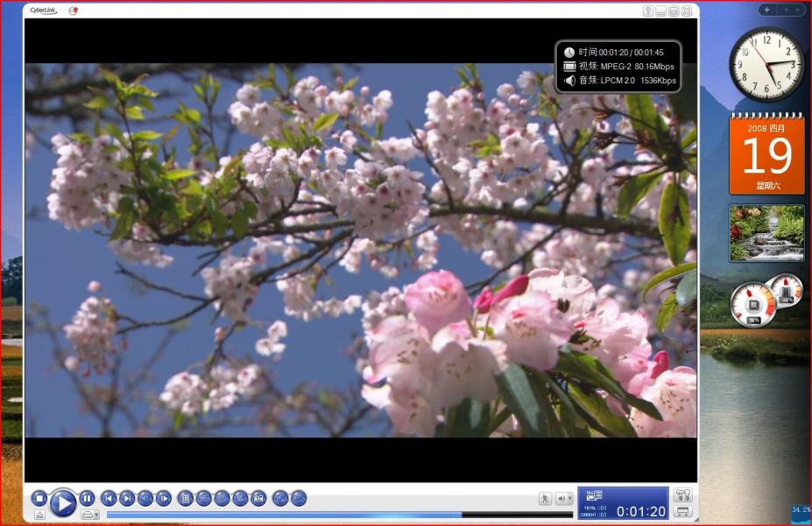Minimize the PowerDVD window

tap(660, 11)
